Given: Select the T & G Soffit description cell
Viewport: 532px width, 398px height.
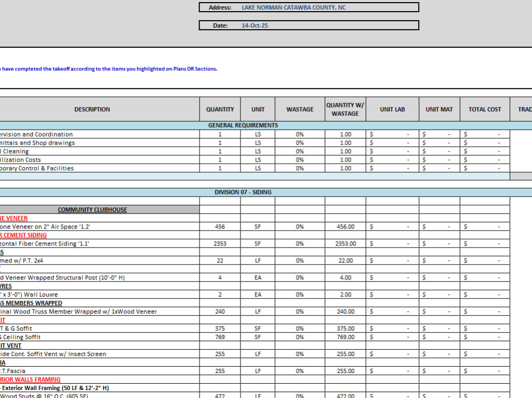Looking at the screenshot, I should point(99,328).
